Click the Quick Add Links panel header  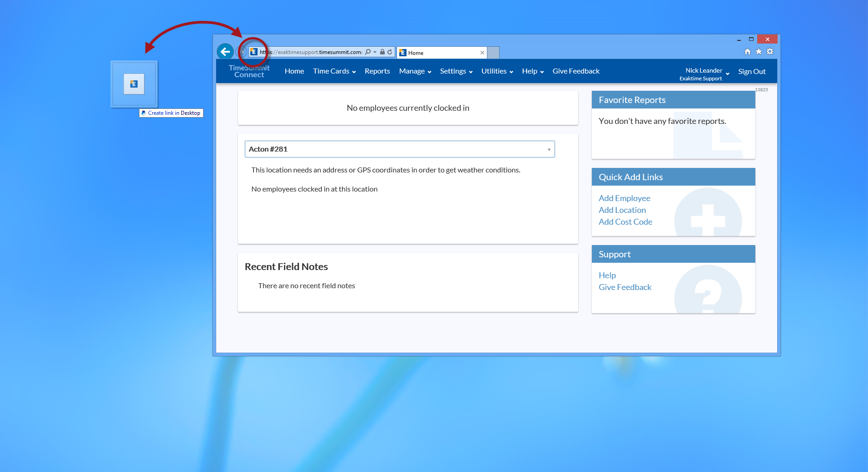pos(673,177)
